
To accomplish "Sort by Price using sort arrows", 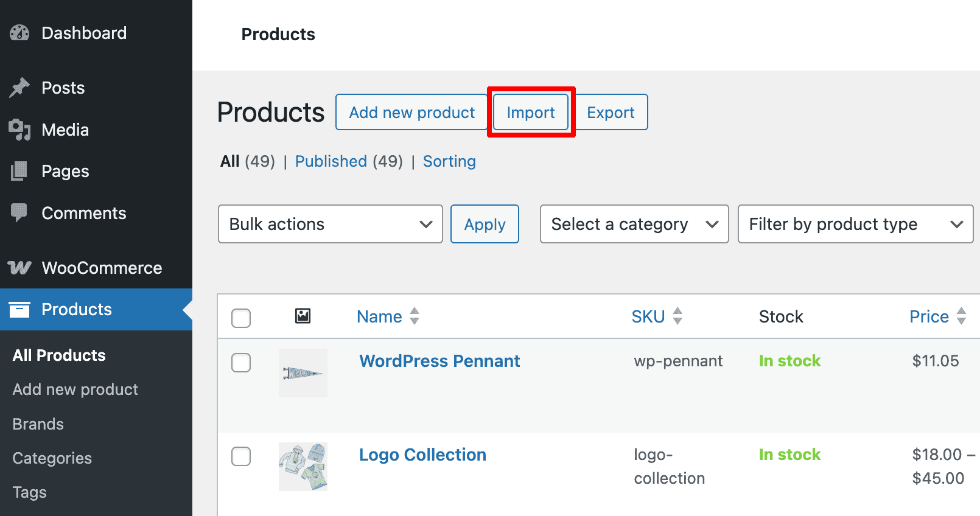I will pyautogui.click(x=961, y=316).
